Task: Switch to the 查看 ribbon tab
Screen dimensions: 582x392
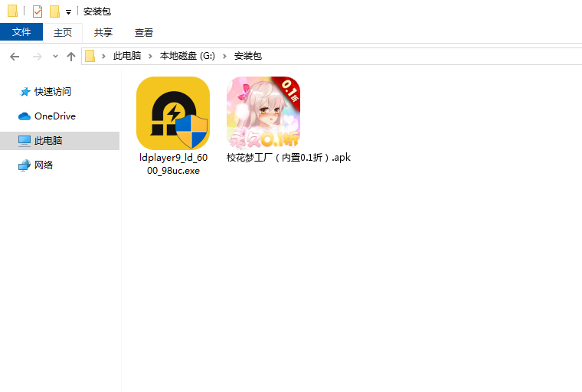Action: click(144, 32)
